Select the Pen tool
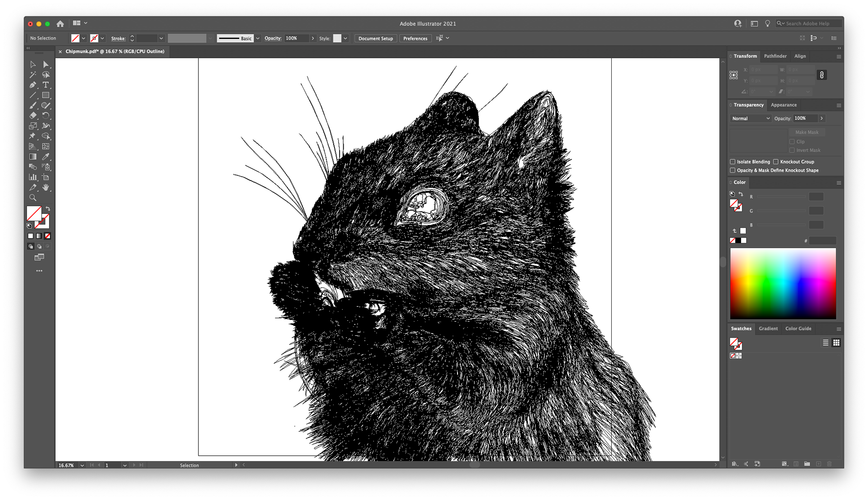This screenshot has width=868, height=500. (33, 85)
